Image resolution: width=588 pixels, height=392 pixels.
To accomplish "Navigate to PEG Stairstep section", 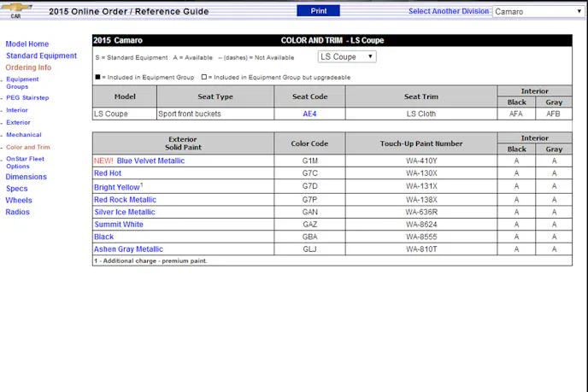I will pyautogui.click(x=27, y=97).
